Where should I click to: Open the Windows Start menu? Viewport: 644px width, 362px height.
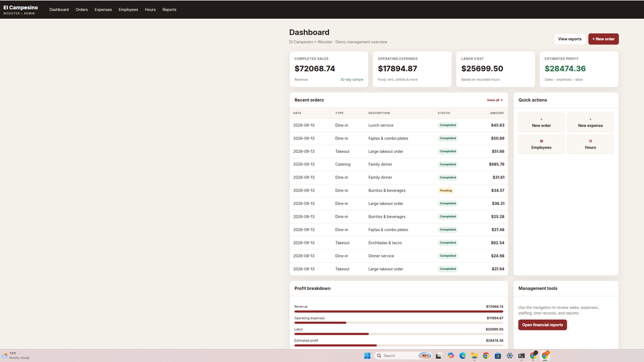368,356
